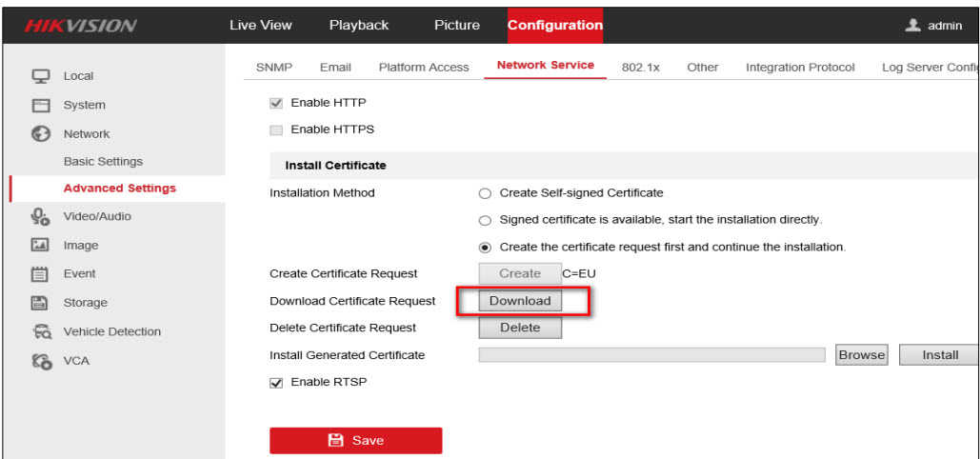
Task: Enable the HTTPS checkbox
Action: coord(277,130)
